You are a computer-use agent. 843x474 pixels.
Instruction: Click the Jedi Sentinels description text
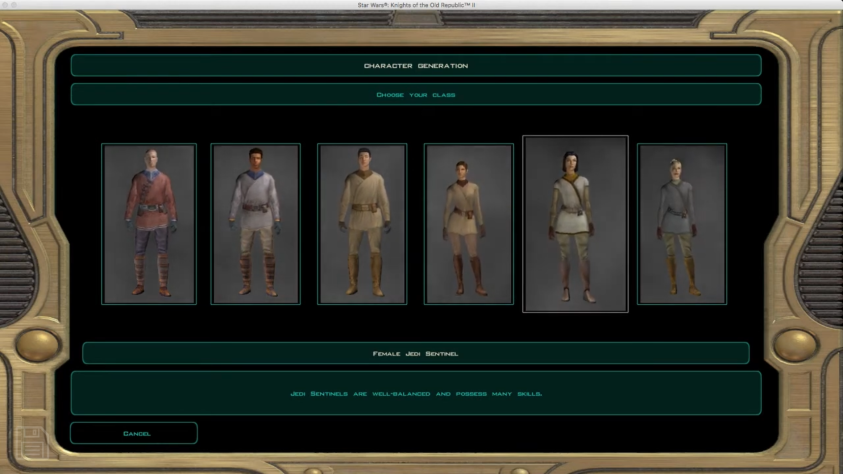click(x=416, y=393)
